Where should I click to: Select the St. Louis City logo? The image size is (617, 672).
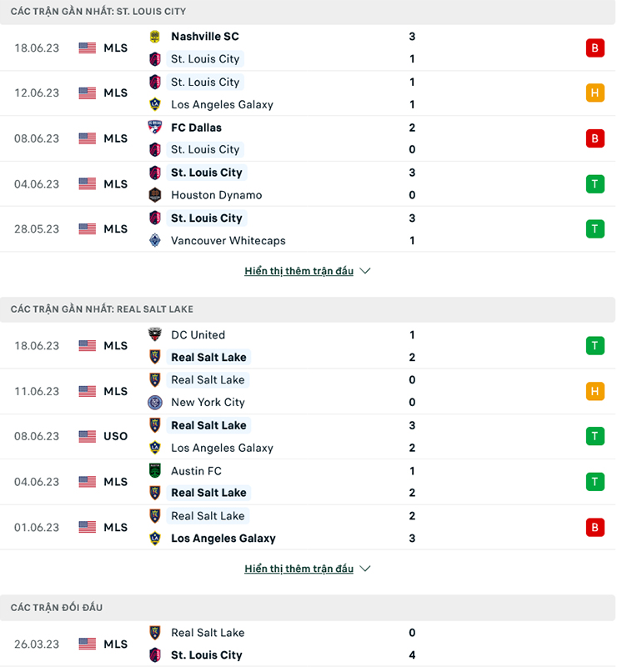pyautogui.click(x=153, y=58)
